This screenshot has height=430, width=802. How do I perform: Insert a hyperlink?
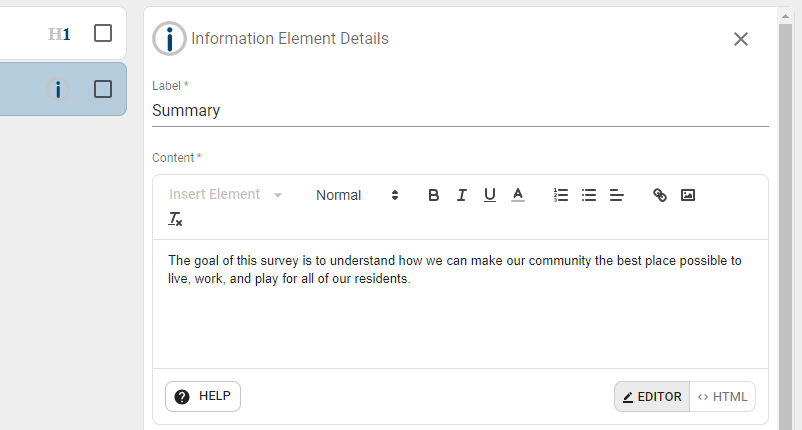[x=660, y=195]
